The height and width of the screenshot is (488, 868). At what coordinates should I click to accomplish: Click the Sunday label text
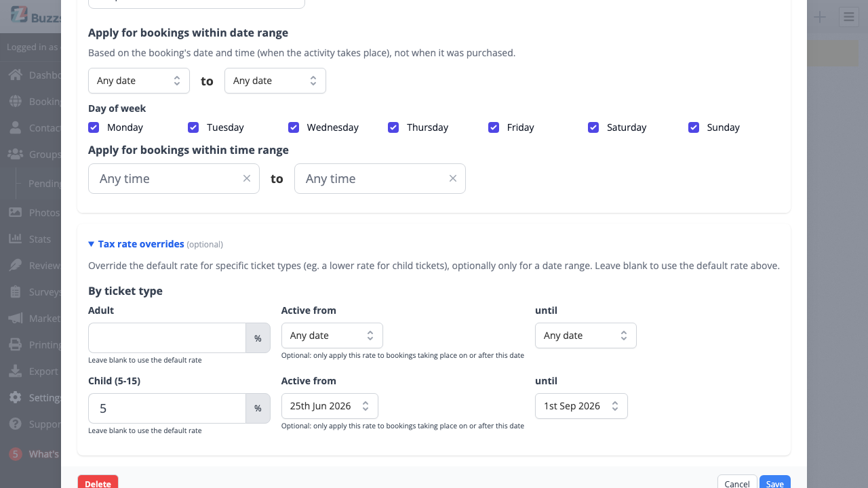723,127
